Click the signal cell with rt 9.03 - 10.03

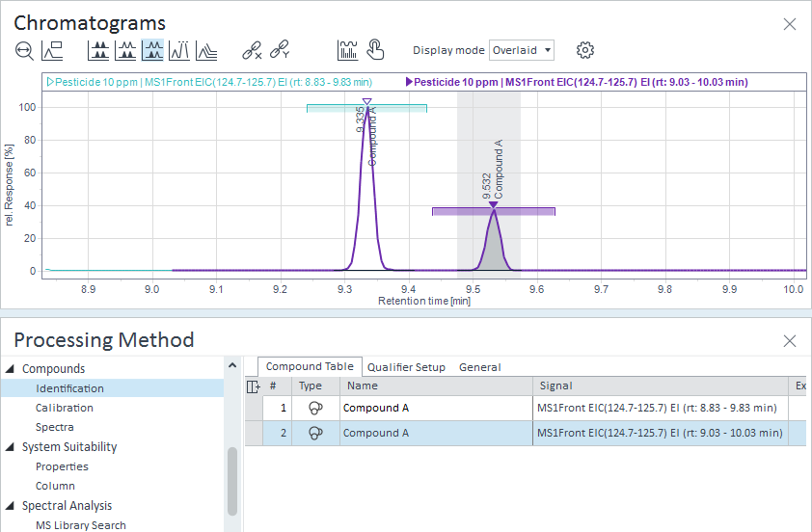point(661,433)
